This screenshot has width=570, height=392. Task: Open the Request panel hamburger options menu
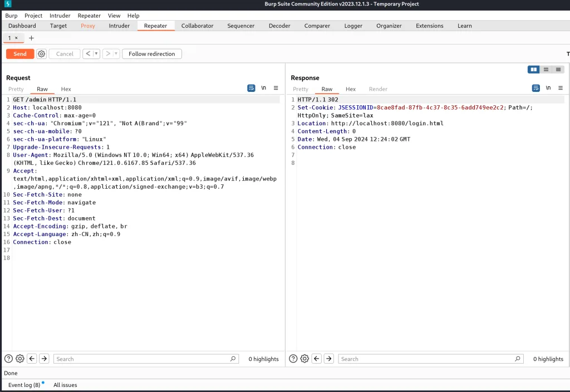point(276,88)
